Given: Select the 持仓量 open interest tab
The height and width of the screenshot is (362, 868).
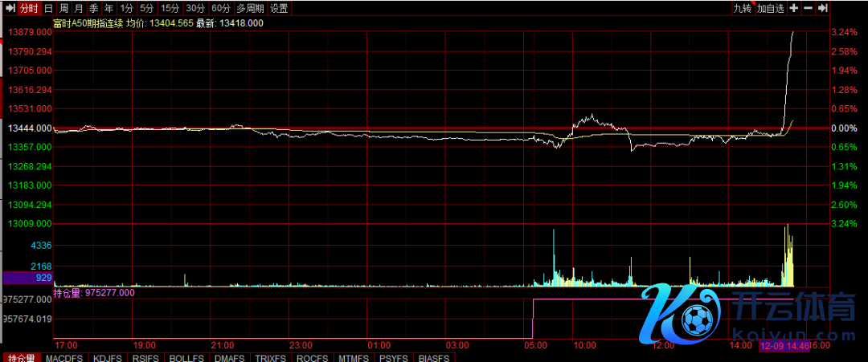Looking at the screenshot, I should click(x=22, y=357).
